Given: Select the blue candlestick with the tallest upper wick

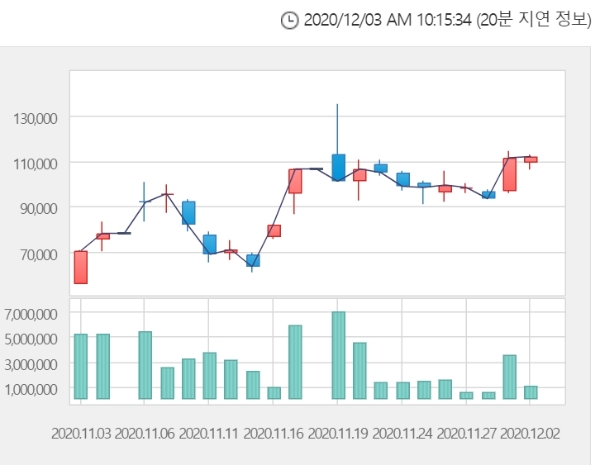Looking at the screenshot, I should [338, 166].
